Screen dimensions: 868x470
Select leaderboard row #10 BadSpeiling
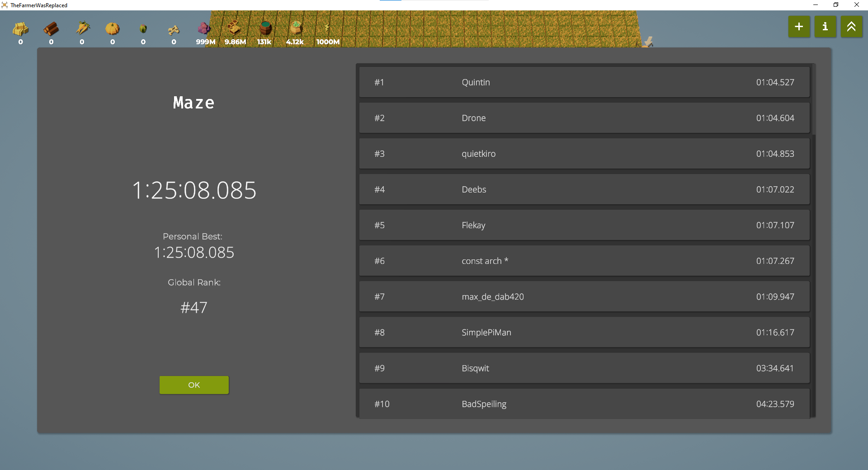pyautogui.click(x=584, y=403)
